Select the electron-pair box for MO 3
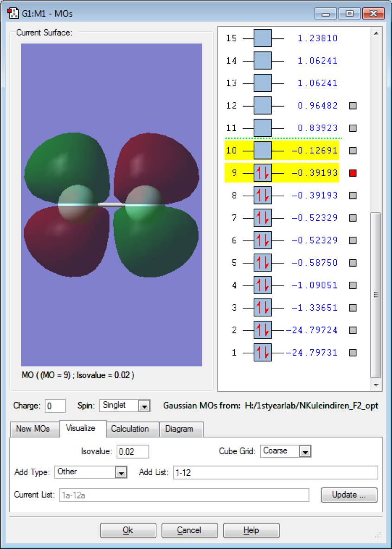Screen dimensions: 392x549 tap(263, 307)
